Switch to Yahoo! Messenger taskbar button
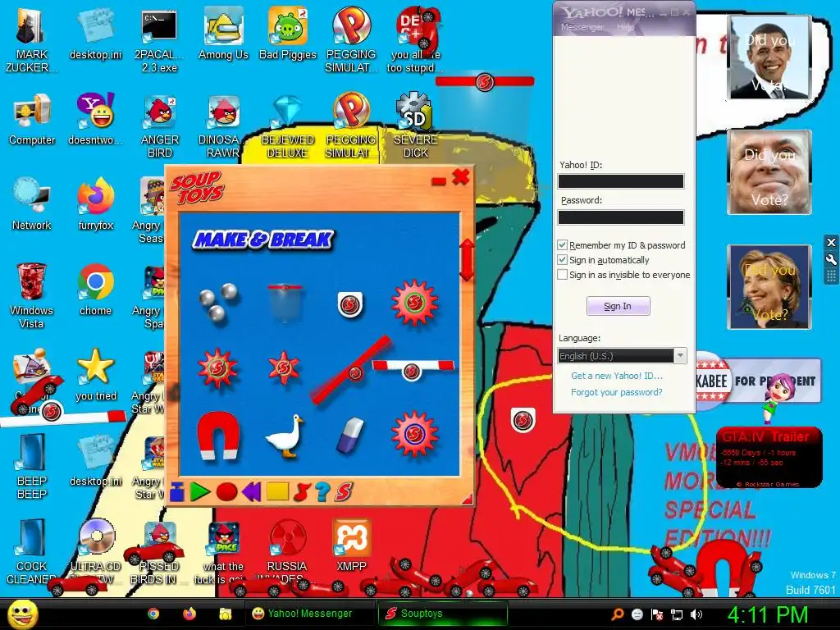 (309, 614)
